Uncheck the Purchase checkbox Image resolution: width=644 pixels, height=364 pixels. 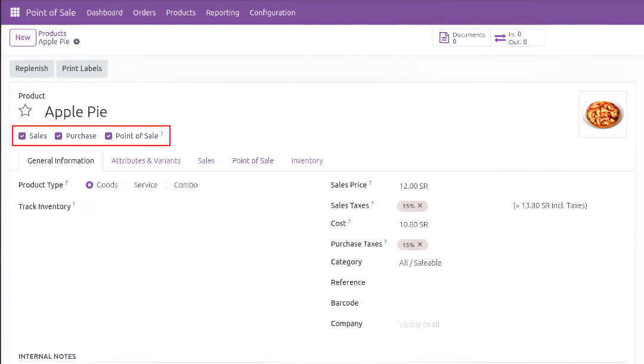click(58, 136)
